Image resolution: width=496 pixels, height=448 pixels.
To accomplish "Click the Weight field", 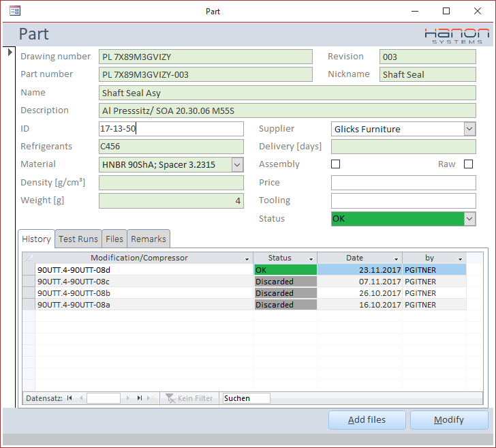I will tap(171, 200).
